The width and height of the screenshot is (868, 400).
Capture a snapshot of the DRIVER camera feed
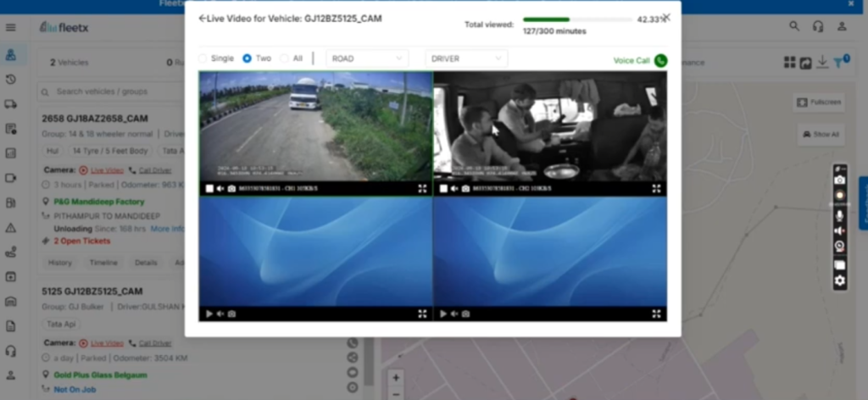pos(465,189)
